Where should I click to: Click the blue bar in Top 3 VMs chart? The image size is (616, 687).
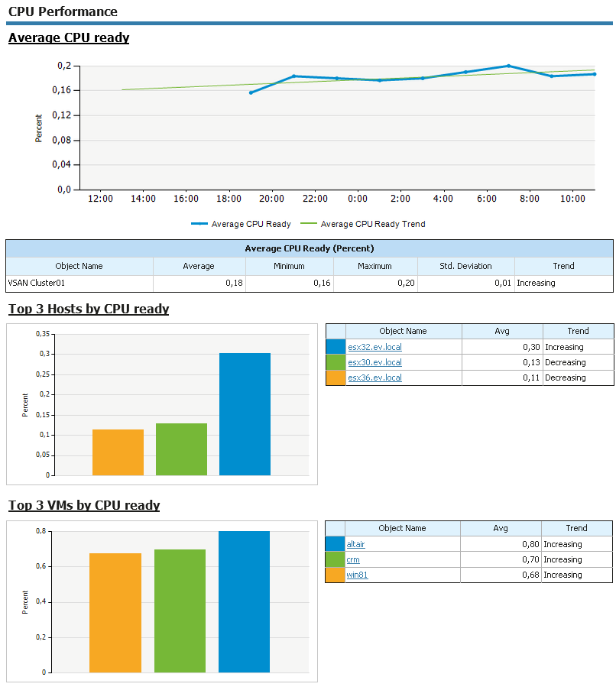pos(244,601)
